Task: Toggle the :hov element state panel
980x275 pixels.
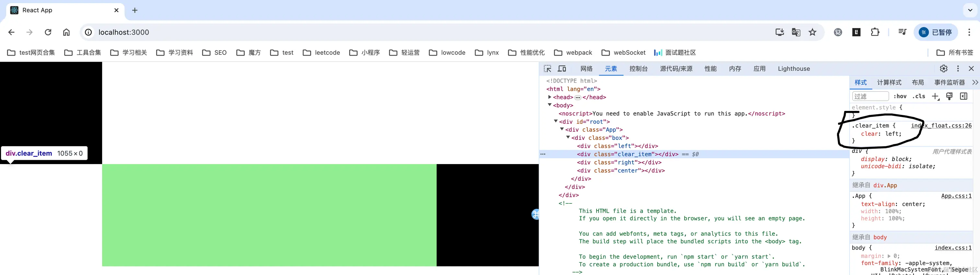Action: pos(900,96)
